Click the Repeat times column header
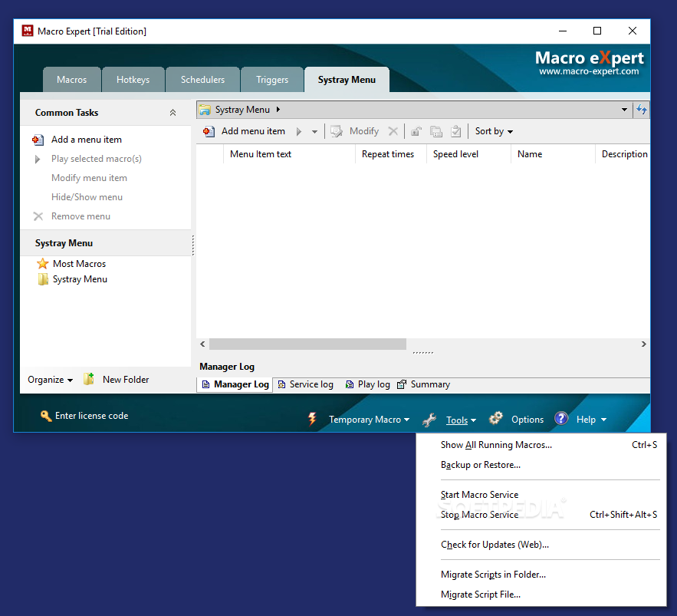This screenshot has height=616, width=677. click(x=391, y=154)
